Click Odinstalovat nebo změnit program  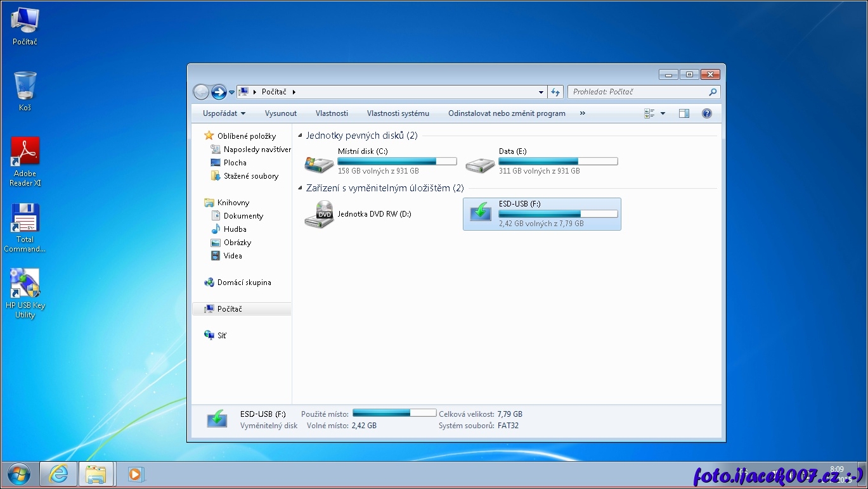(x=506, y=113)
